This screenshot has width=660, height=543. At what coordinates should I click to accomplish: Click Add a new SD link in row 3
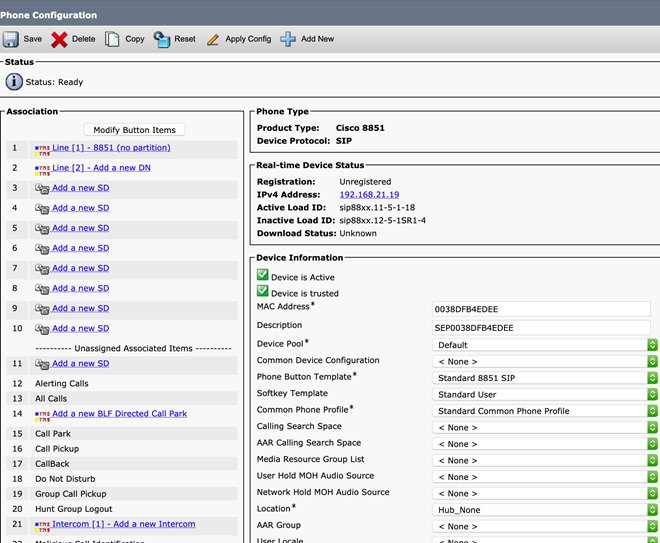coord(80,188)
